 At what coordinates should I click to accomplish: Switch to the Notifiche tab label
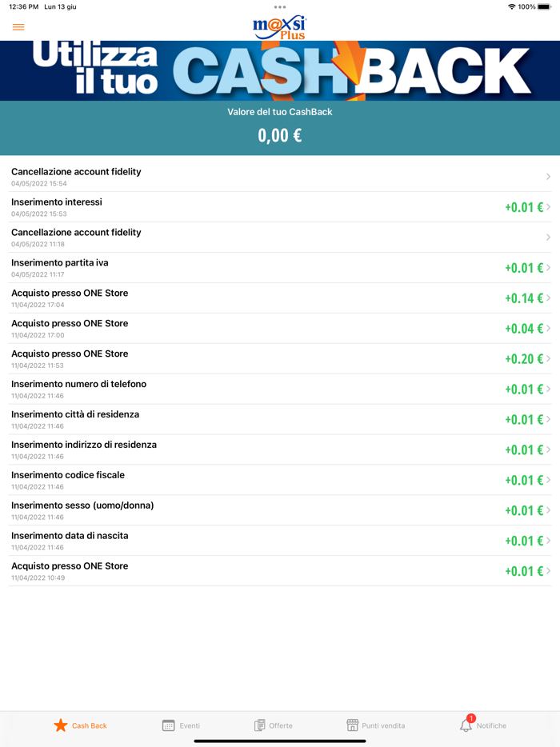491,725
